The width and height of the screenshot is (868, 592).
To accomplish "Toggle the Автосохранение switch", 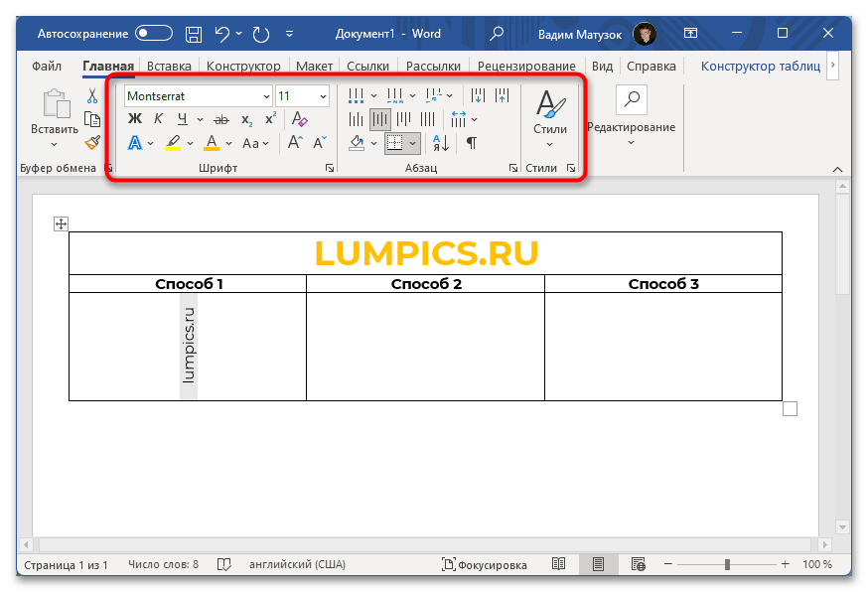I will [x=154, y=33].
